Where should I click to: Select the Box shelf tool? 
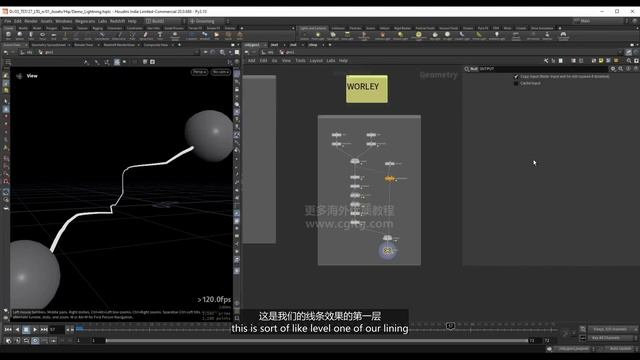pos(8,36)
